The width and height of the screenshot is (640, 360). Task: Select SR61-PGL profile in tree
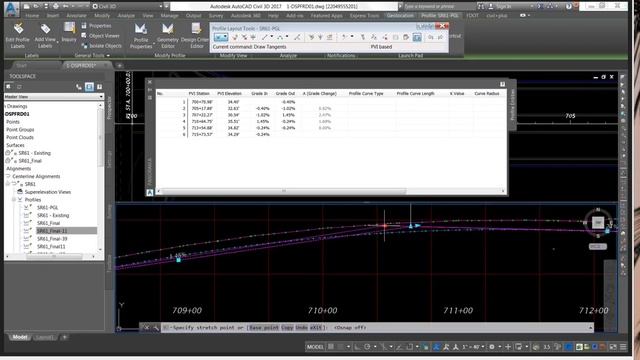point(47,208)
